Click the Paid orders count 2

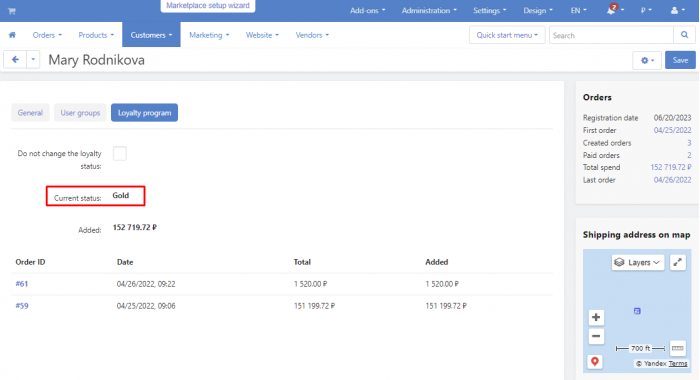click(x=689, y=155)
